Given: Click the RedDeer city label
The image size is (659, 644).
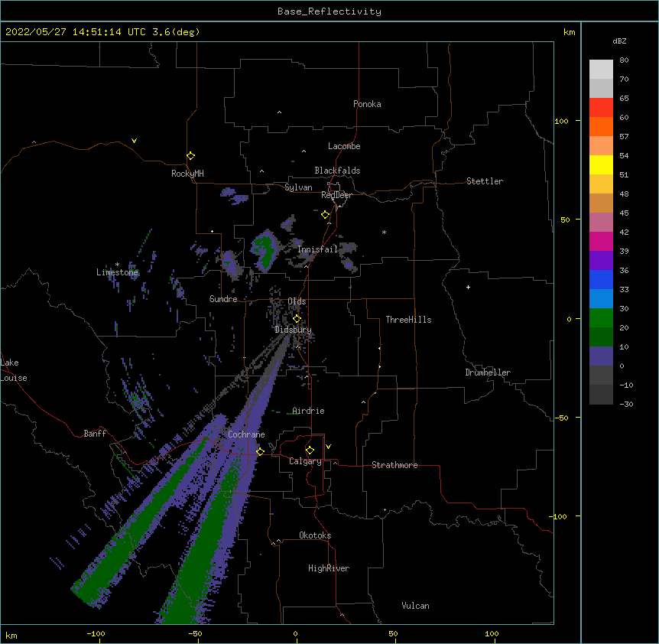Looking at the screenshot, I should (336, 195).
